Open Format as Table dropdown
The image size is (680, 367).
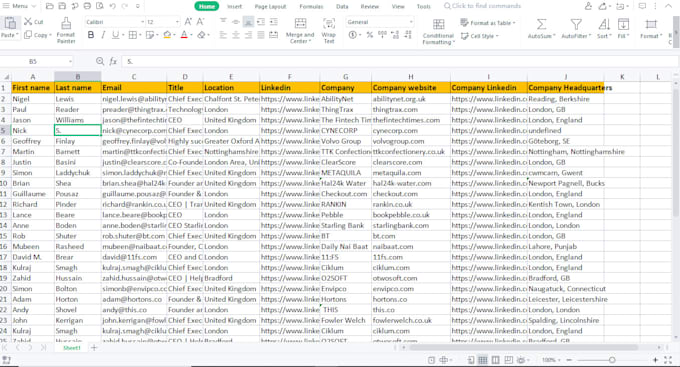point(488,23)
